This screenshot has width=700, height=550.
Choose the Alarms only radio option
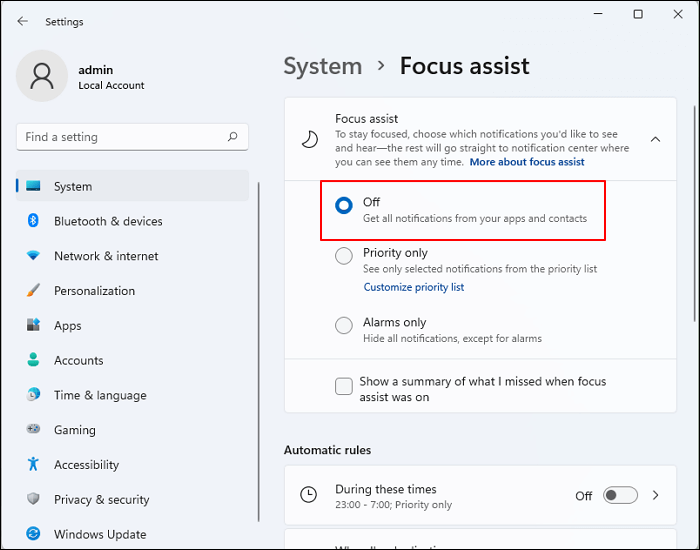pos(344,325)
